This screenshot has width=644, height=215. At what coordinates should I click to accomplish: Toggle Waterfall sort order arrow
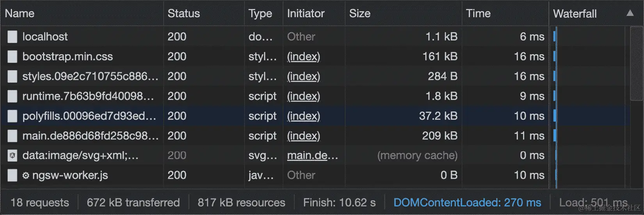tap(630, 13)
